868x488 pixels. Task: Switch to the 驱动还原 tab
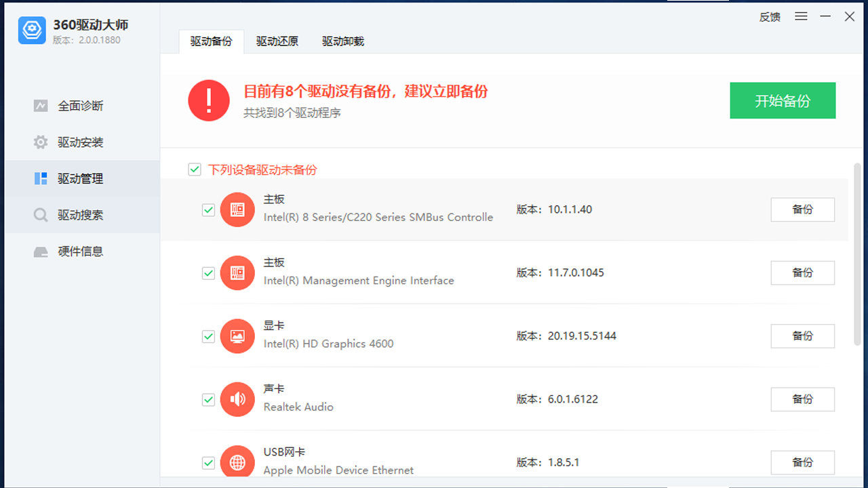click(x=277, y=41)
